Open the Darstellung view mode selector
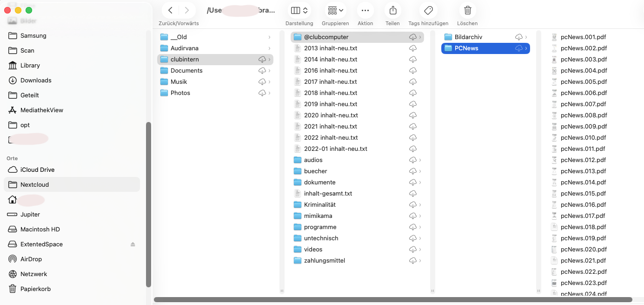Viewport: 644px width, 305px height. (299, 10)
